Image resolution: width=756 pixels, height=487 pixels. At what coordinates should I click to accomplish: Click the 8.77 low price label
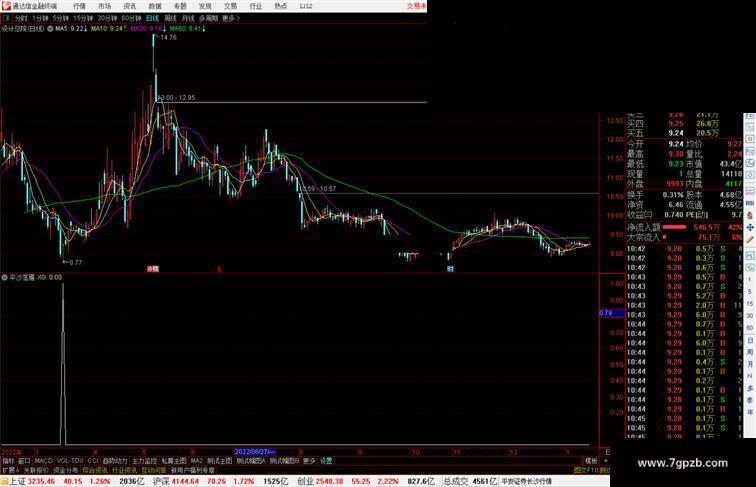coord(75,262)
